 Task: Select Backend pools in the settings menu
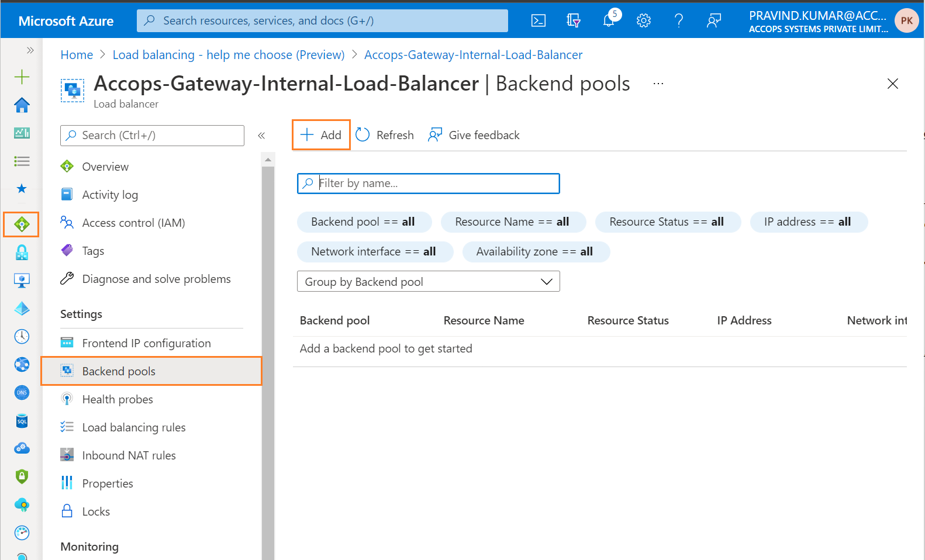coord(151,371)
